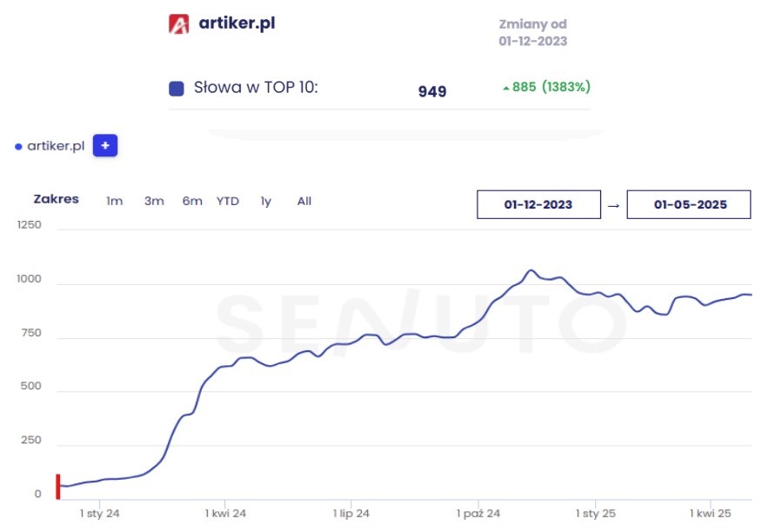This screenshot has height=532, width=775.
Task: Click the 1250 y-axis label
Action: pyautogui.click(x=30, y=225)
